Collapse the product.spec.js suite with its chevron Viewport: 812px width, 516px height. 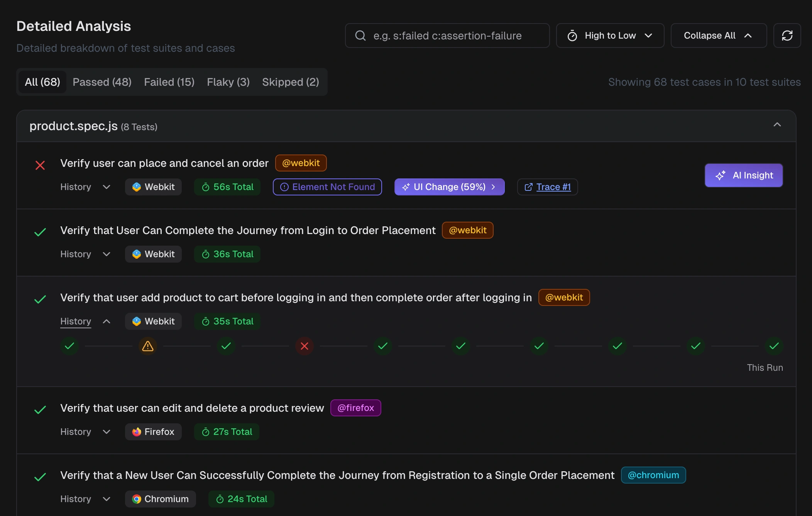[x=778, y=125]
